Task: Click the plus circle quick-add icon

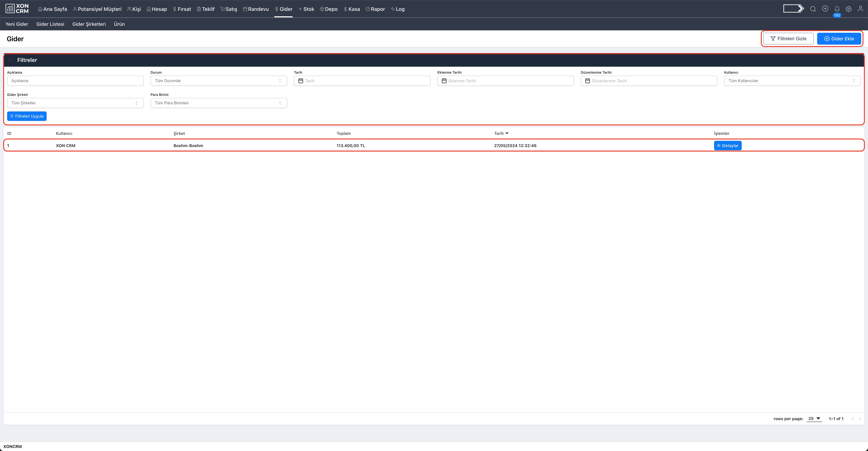Action: click(x=825, y=9)
